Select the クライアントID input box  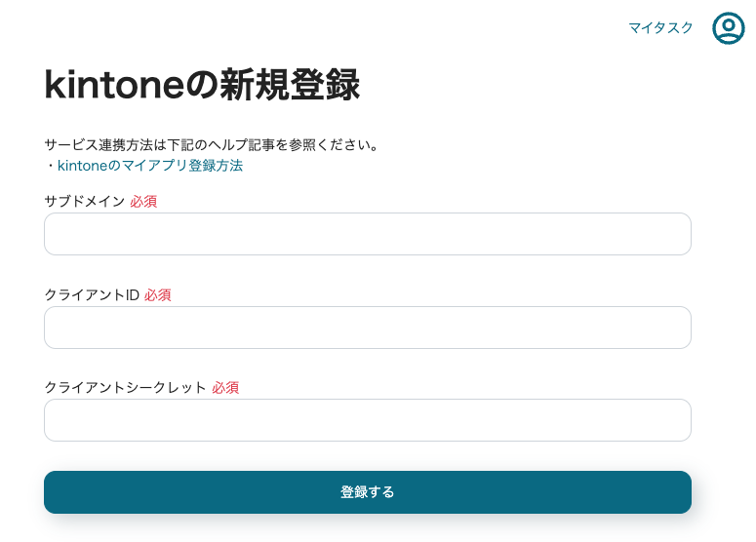click(368, 328)
